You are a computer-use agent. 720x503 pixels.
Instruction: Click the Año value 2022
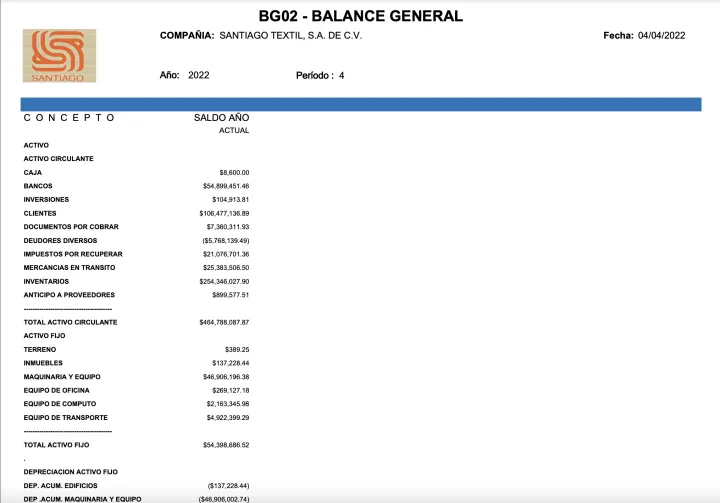[x=198, y=75]
